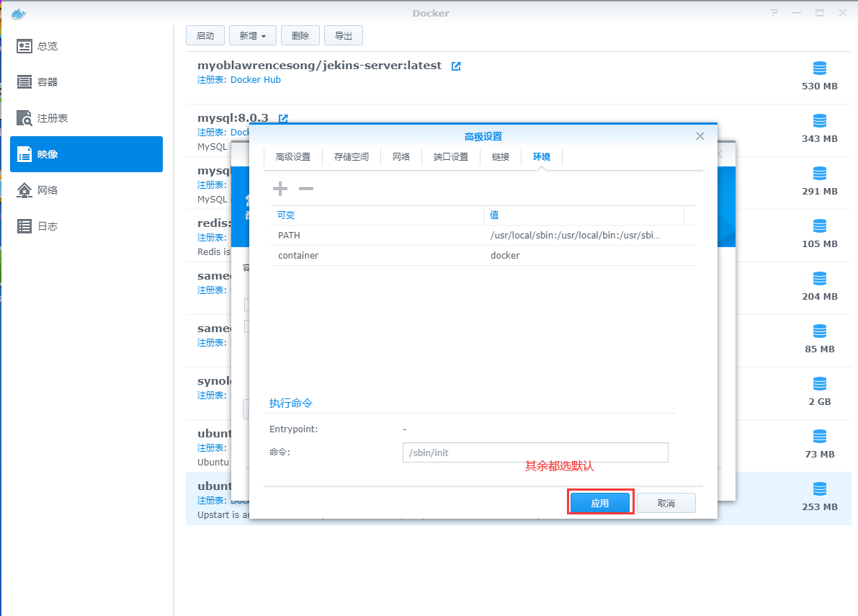This screenshot has height=616, width=858.
Task: Click the plus icon to add variable
Action: (x=280, y=189)
